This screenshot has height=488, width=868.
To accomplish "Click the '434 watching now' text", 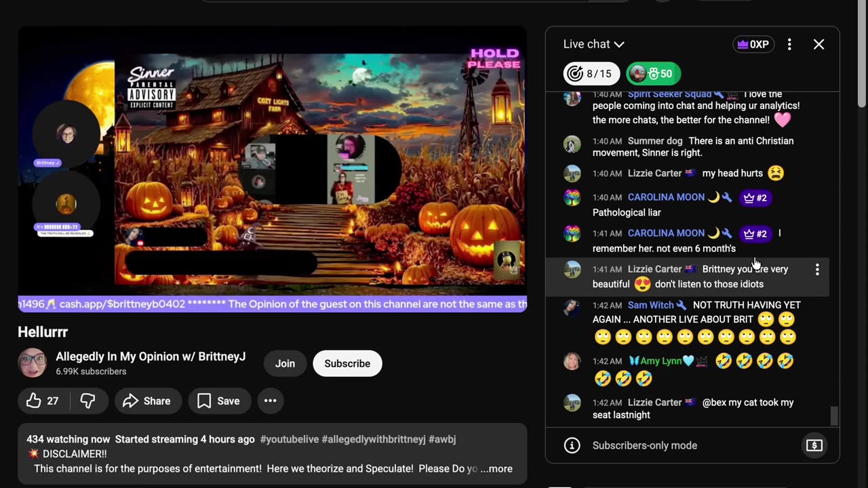I will click(x=68, y=439).
